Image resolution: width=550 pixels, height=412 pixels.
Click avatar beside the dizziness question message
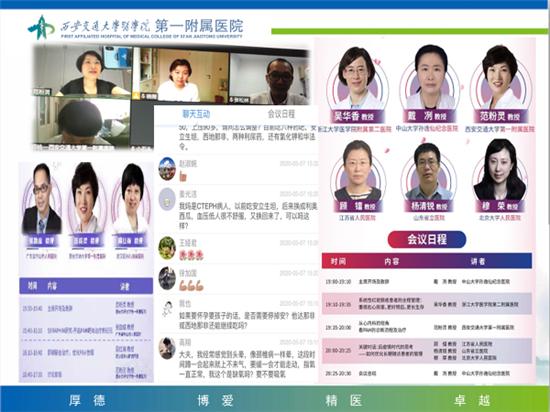pos(167,348)
